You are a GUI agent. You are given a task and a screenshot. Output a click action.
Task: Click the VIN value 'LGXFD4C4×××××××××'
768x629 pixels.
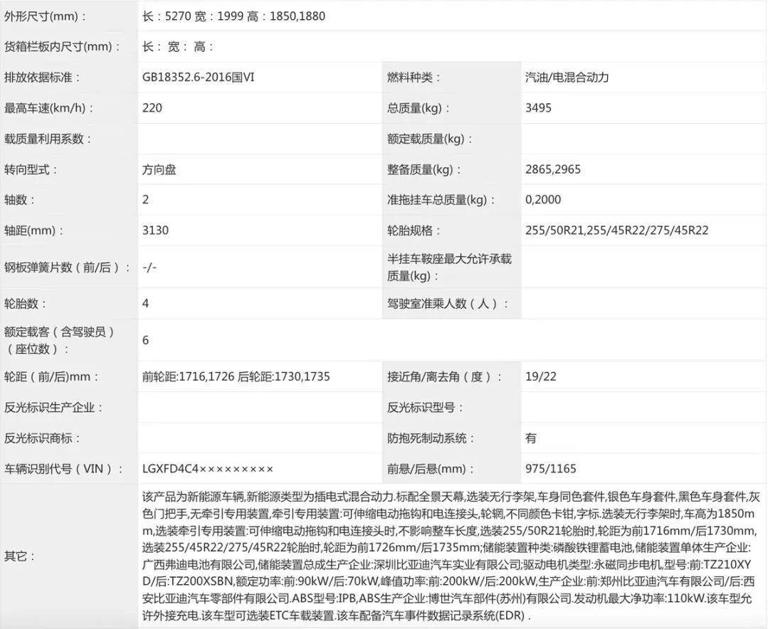click(208, 469)
